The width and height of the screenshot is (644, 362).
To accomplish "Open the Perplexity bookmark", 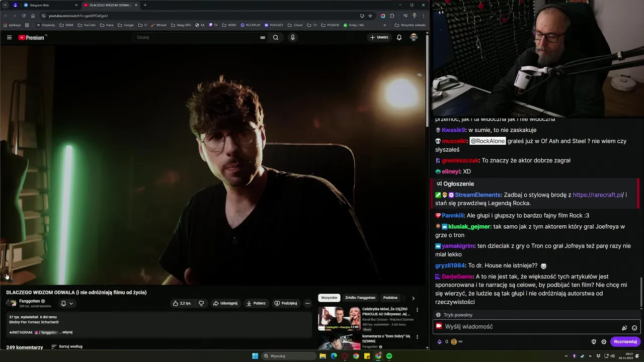I will tap(46, 25).
